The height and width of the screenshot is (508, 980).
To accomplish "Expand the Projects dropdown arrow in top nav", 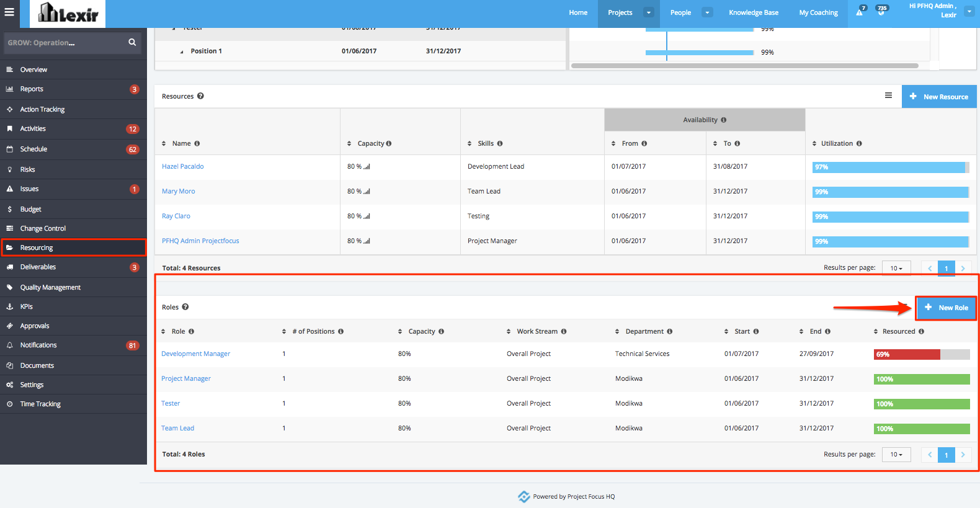I will [649, 12].
